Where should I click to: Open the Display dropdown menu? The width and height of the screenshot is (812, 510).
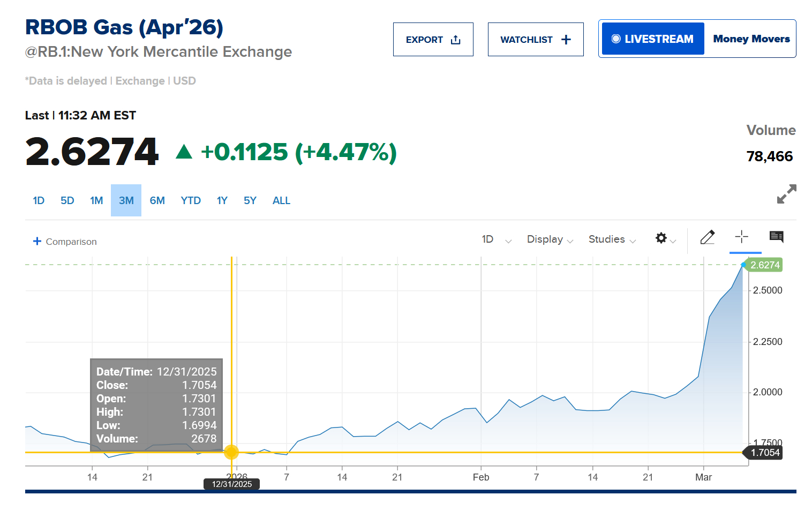(x=550, y=239)
